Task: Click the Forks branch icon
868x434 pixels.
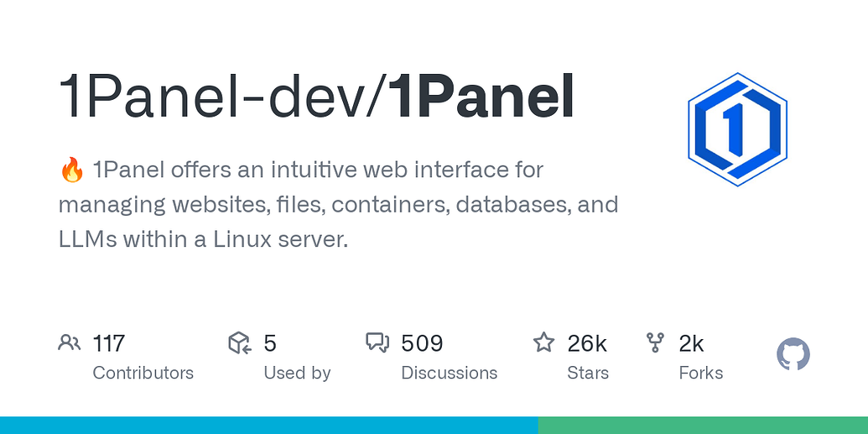Action: pyautogui.click(x=655, y=342)
